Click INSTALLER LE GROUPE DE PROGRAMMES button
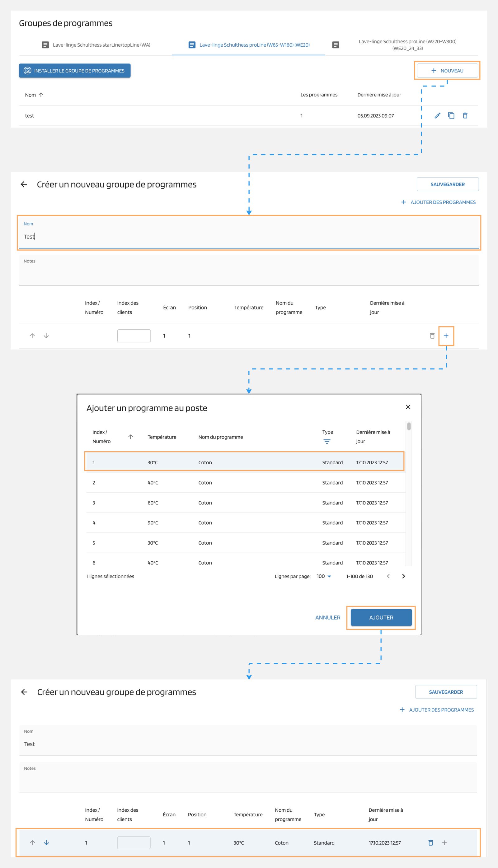This screenshot has width=498, height=868. [x=75, y=71]
